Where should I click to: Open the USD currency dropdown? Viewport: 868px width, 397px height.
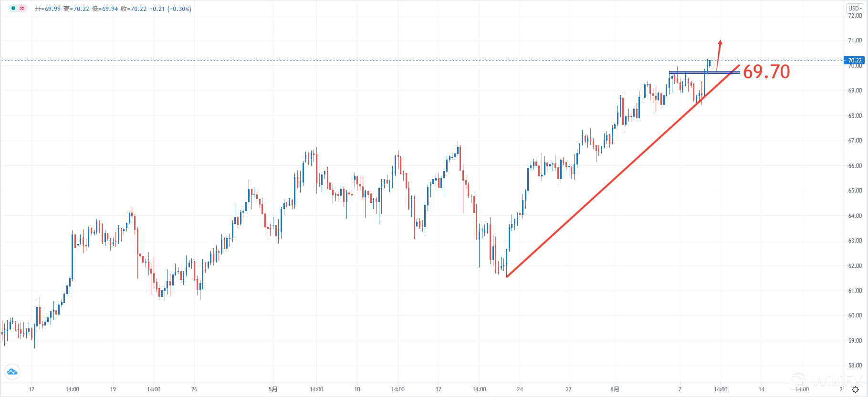[855, 8]
